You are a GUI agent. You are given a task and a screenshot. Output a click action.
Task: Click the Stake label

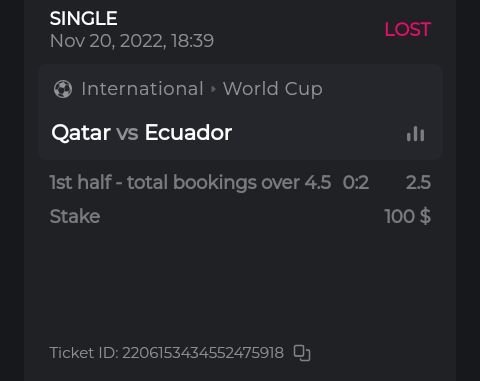[x=75, y=216]
